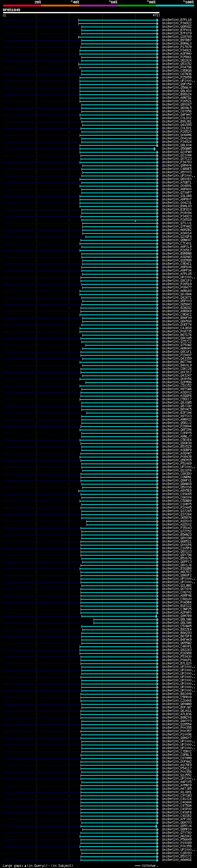The height and width of the screenshot is (868, 197).
Task: Click the cyan ~100% identity legend bar
Action: click(x=175, y=6)
